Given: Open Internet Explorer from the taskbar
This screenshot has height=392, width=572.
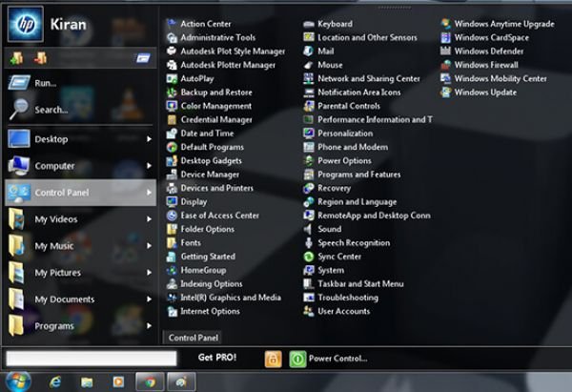Looking at the screenshot, I should [x=55, y=382].
